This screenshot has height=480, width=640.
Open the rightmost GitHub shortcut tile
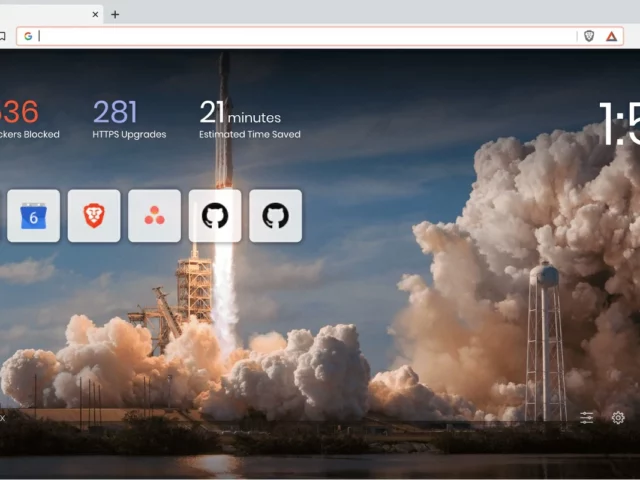pos(275,216)
